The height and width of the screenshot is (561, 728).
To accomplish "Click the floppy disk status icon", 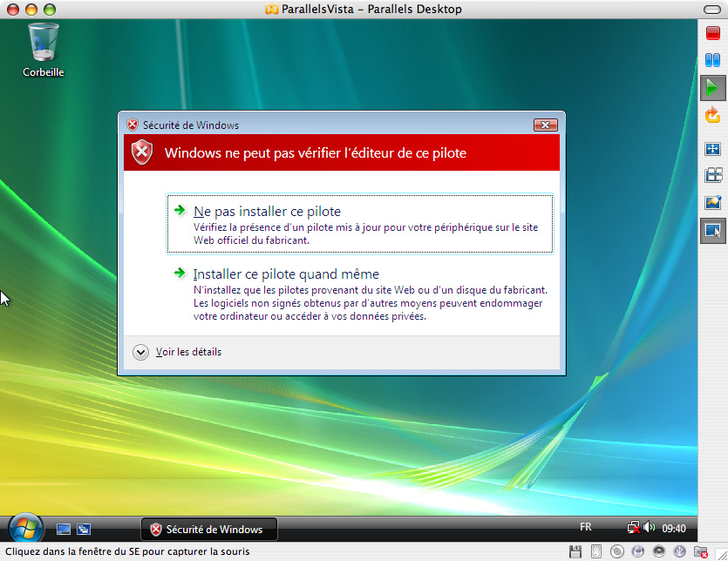I will 575,551.
